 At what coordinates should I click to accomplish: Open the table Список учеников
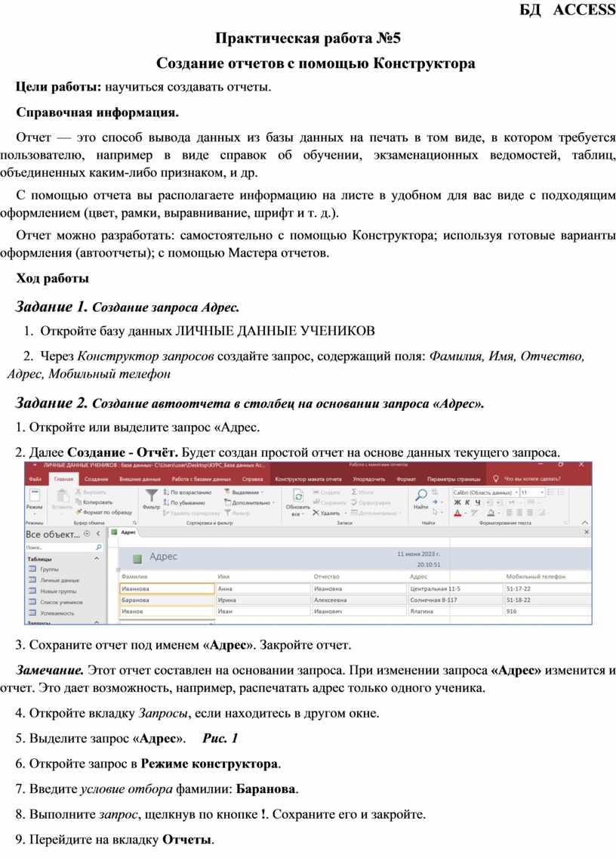(56, 602)
